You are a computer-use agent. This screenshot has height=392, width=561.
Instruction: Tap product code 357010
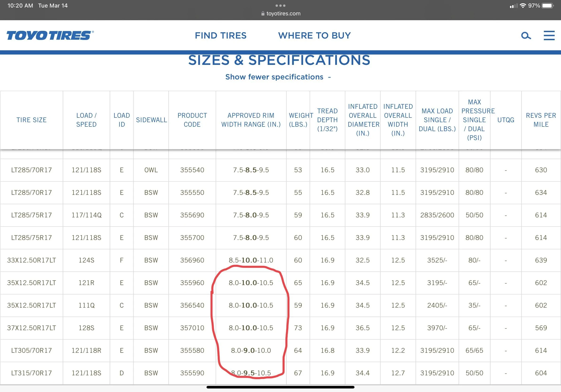click(192, 328)
